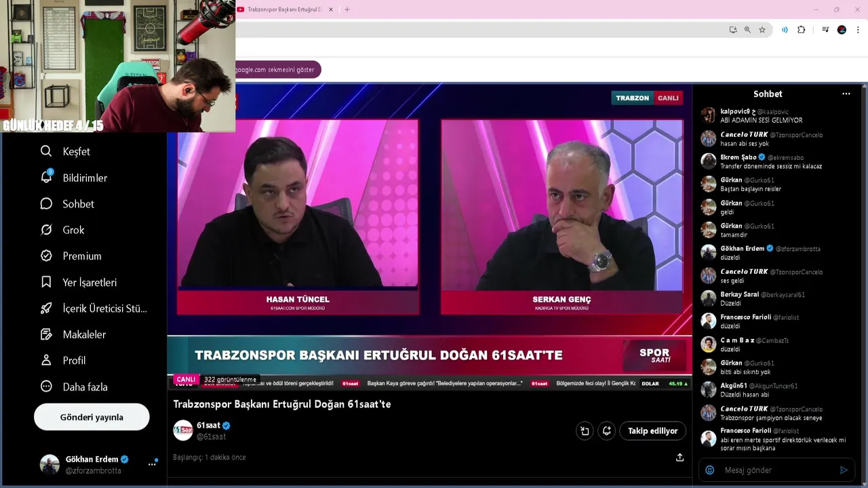
Task: Click the Mesaj gönder input field
Action: coord(776,470)
